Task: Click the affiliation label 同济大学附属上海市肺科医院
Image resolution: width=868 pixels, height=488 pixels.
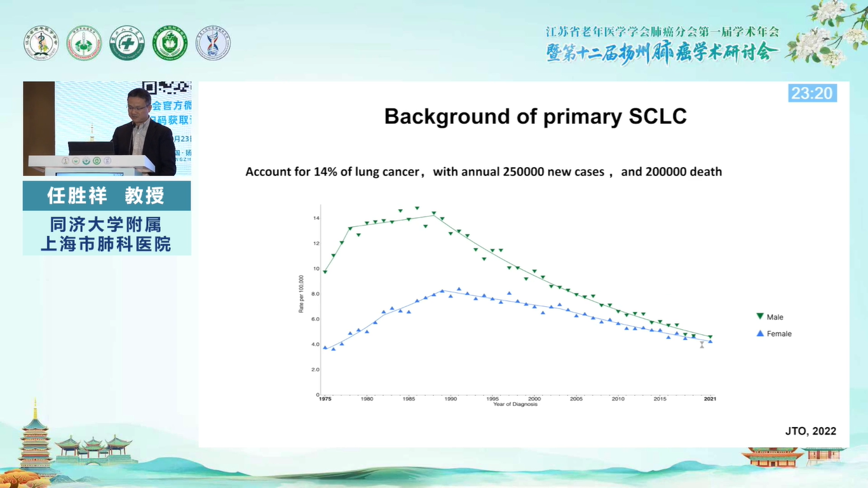Action: [107, 233]
